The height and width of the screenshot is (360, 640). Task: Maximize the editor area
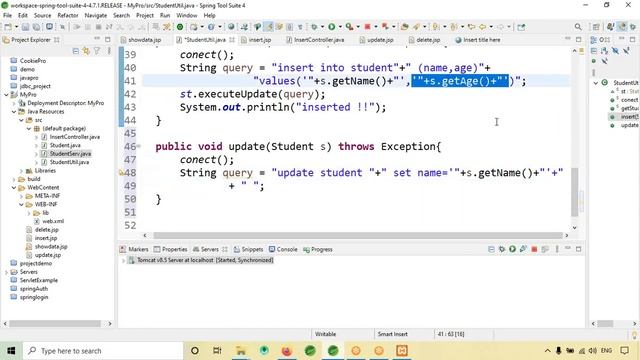point(578,40)
